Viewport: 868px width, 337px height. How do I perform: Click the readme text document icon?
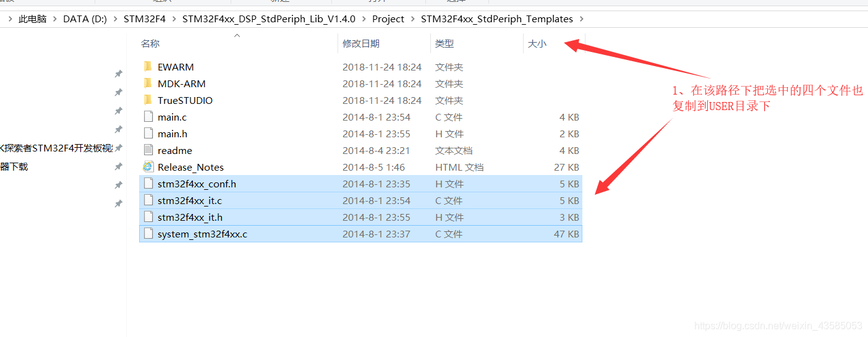(148, 150)
